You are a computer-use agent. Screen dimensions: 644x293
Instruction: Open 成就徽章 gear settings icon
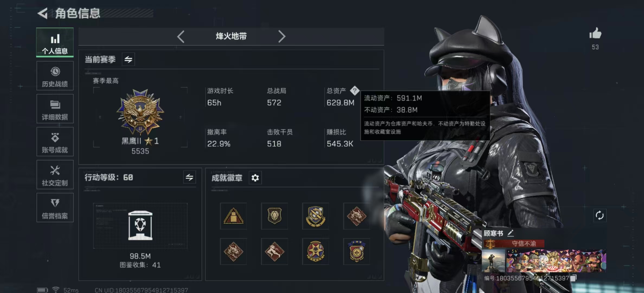click(x=255, y=178)
